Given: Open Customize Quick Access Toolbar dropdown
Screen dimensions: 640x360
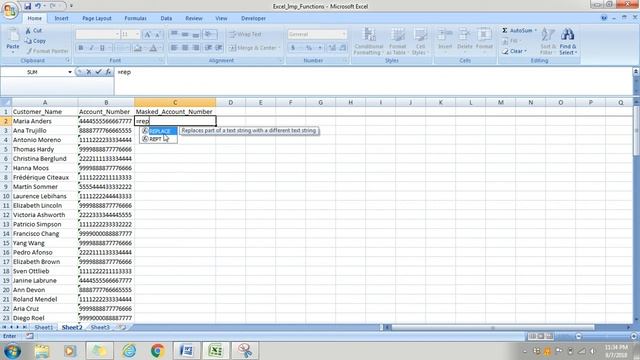Looking at the screenshot, I should (71, 6).
